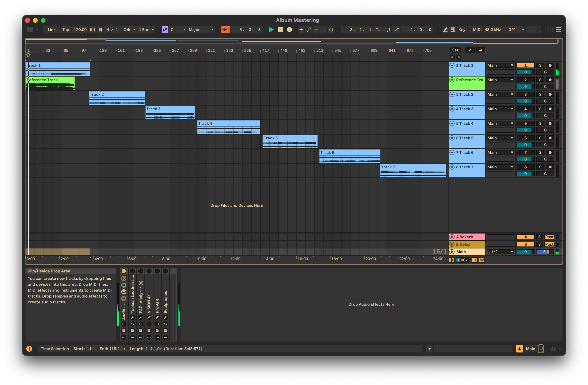
Task: Toggle the punch-in switch icon
Action: (378, 30)
